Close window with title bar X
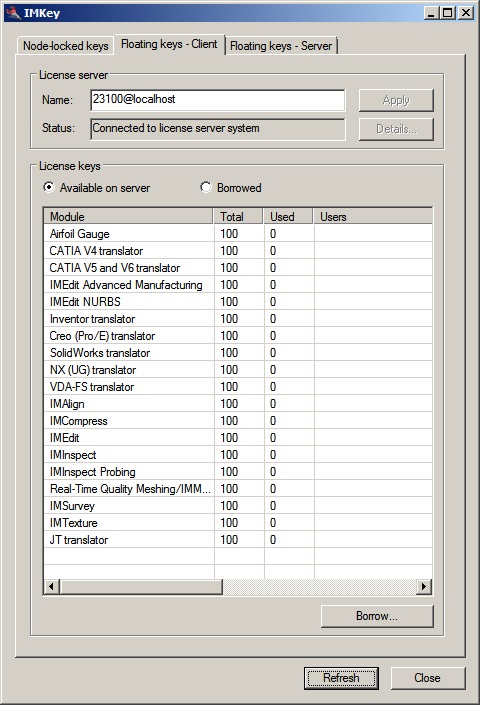This screenshot has width=480, height=705. coord(466,13)
